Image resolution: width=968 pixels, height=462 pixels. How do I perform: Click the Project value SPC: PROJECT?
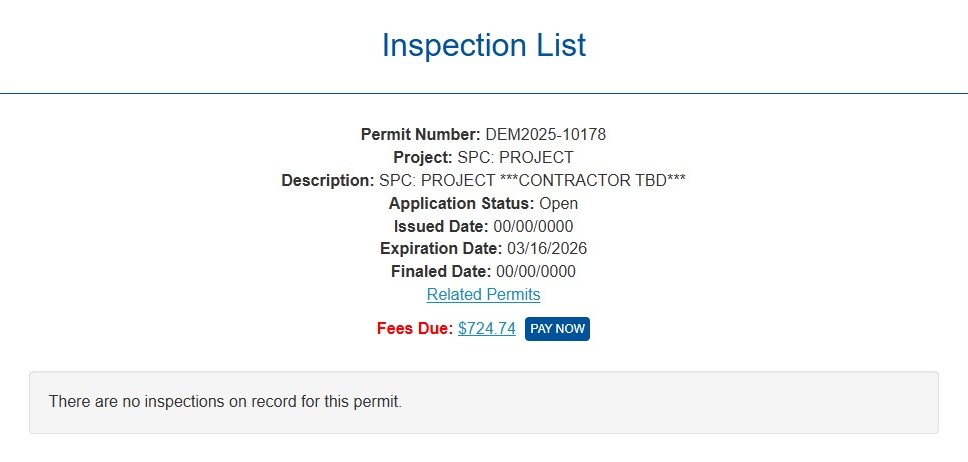pyautogui.click(x=515, y=157)
